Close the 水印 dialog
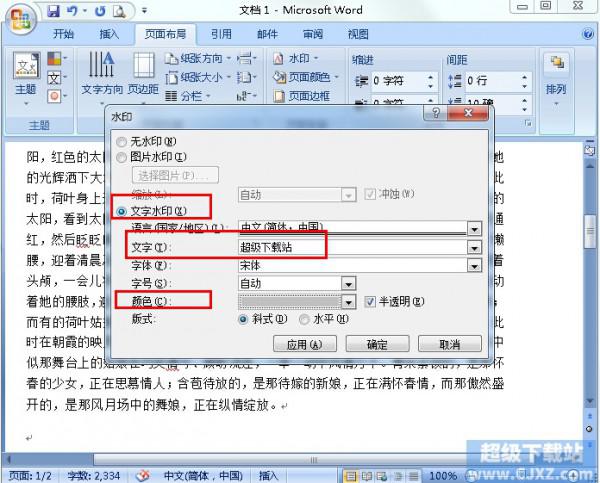The width and height of the screenshot is (600, 483). 468,113
